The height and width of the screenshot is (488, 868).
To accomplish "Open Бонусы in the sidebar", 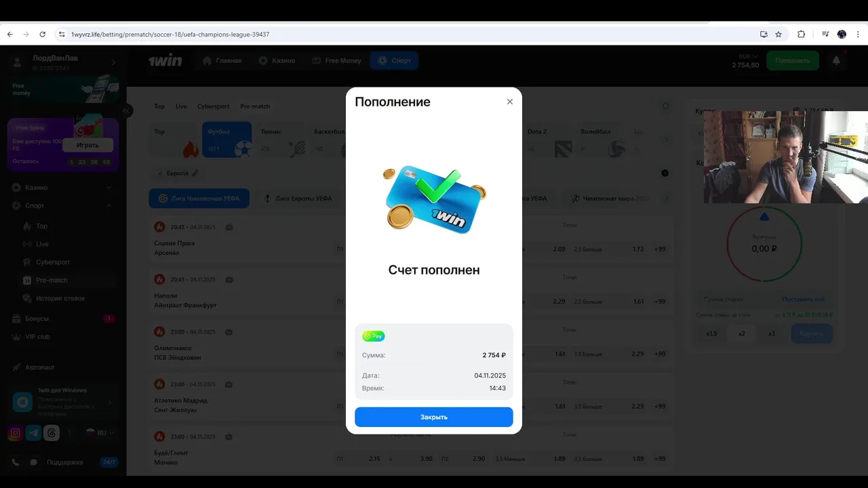I will pos(63,319).
